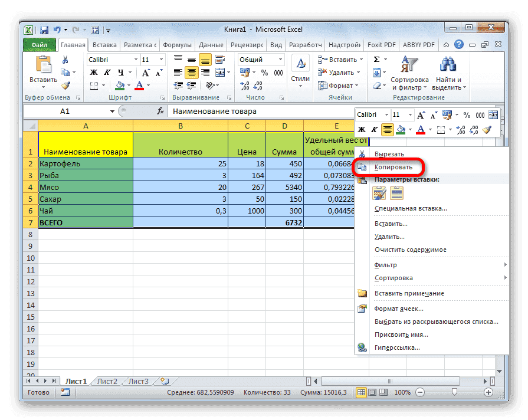
Task: Apply percent style in the Число group
Action: click(x=264, y=72)
